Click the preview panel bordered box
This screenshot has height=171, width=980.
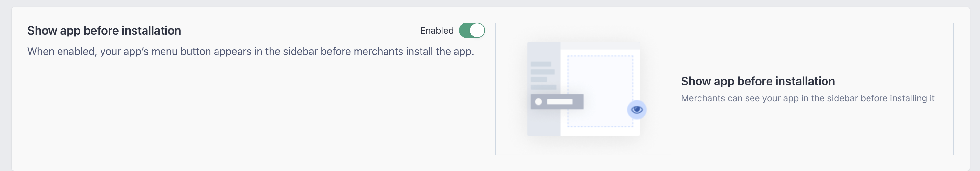tap(724, 89)
